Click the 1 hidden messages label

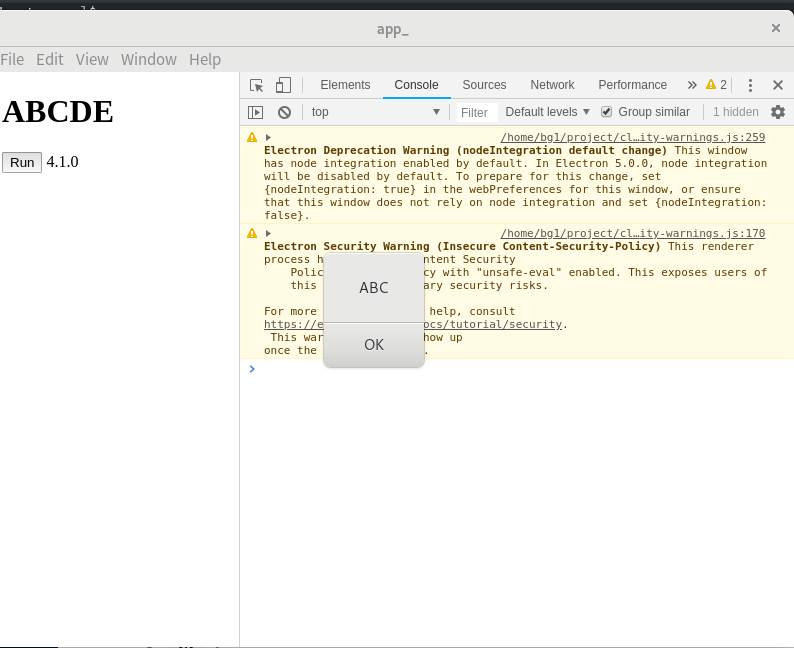735,112
